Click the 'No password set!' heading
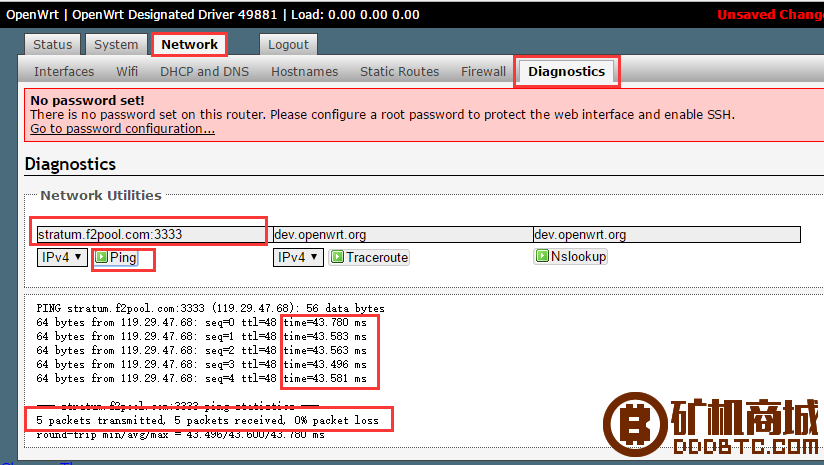 [x=87, y=100]
